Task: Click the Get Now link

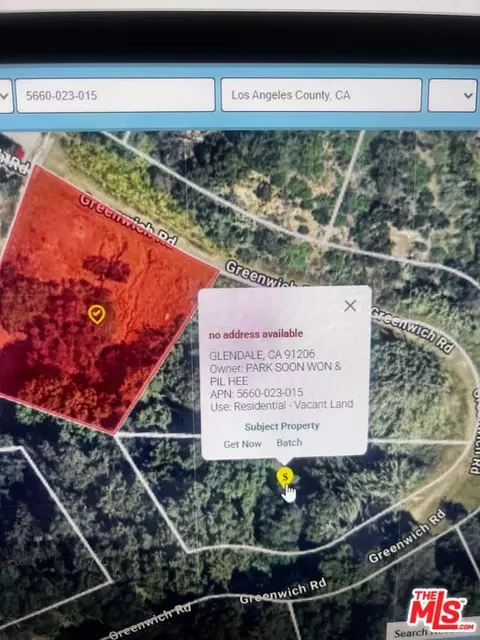Action: click(x=242, y=444)
